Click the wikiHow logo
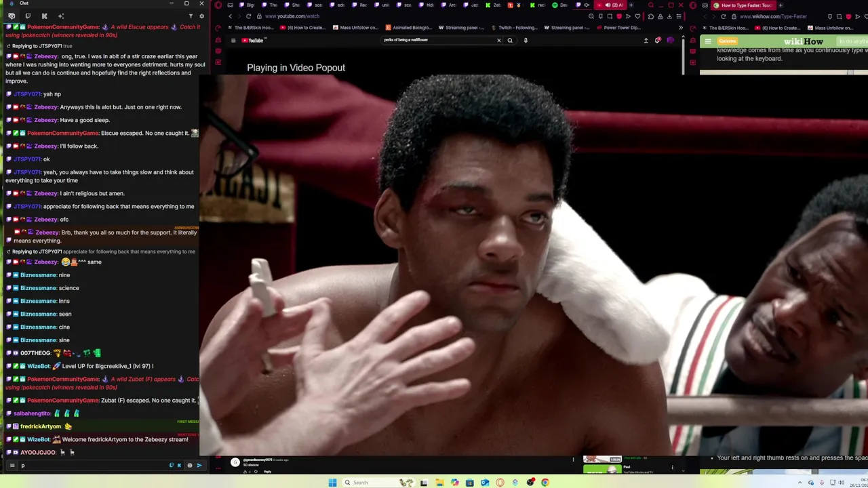 (x=803, y=41)
